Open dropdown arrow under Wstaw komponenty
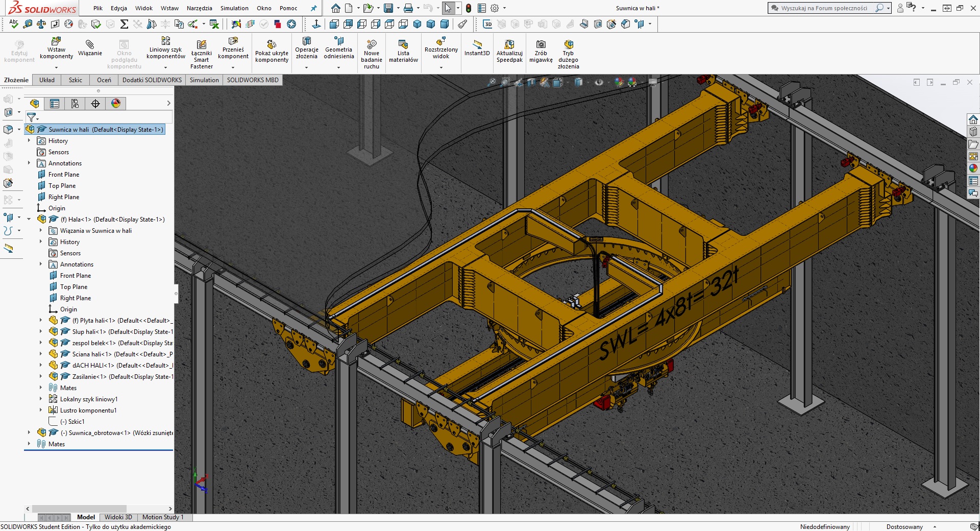 (56, 67)
